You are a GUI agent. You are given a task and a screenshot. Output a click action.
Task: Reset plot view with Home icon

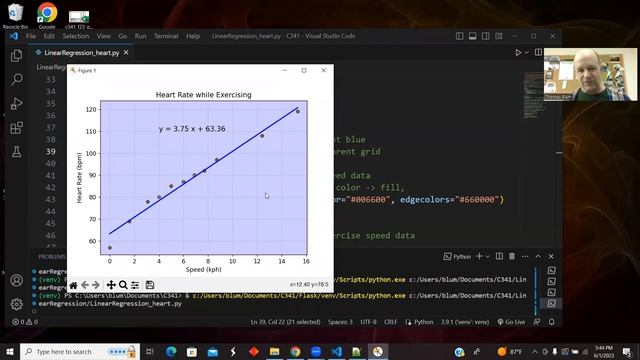tap(73, 285)
